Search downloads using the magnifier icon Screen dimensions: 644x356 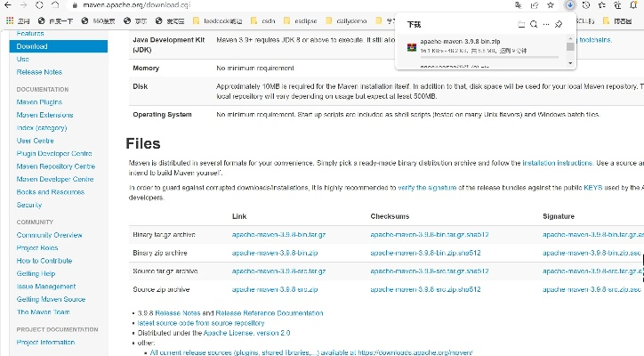pyautogui.click(x=533, y=24)
